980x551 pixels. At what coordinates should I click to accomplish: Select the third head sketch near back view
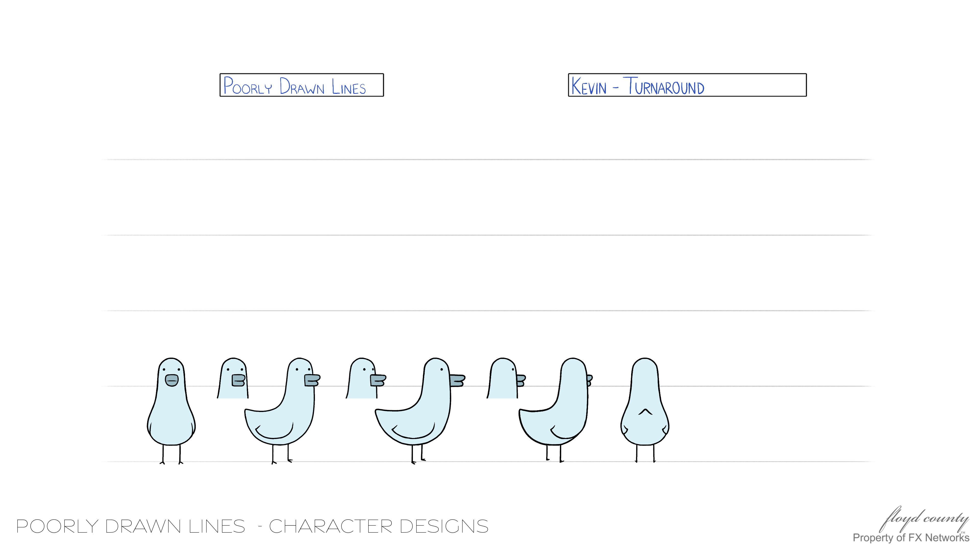[506, 378]
